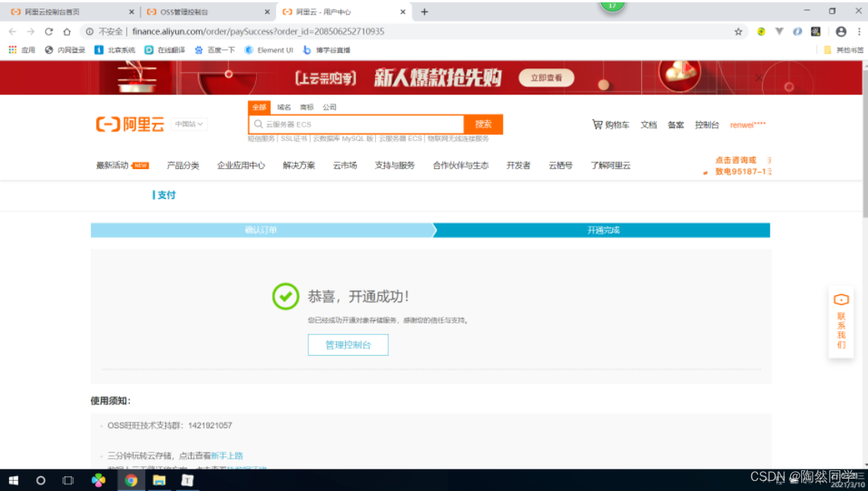
Task: Click SSL证书 search suggestion
Action: click(294, 138)
